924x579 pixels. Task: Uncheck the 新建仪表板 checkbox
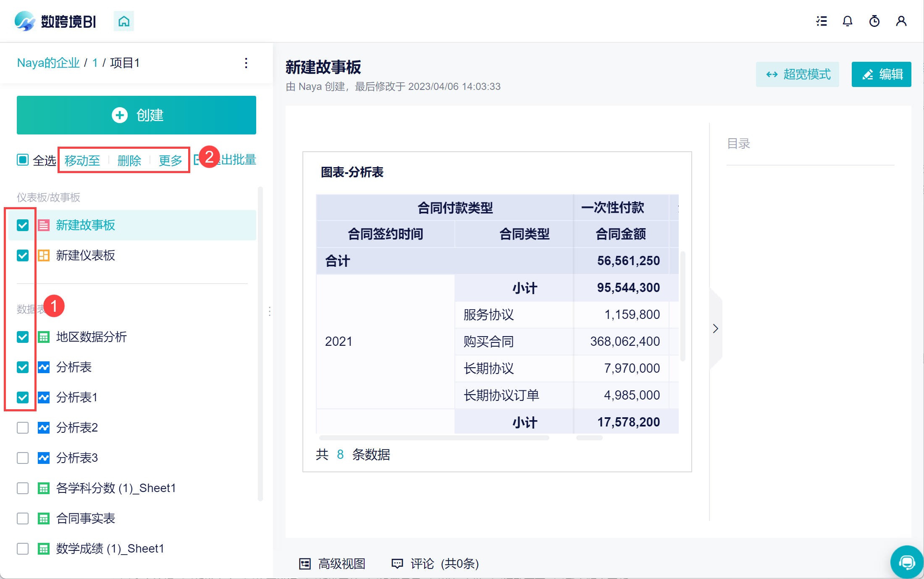[x=23, y=255]
